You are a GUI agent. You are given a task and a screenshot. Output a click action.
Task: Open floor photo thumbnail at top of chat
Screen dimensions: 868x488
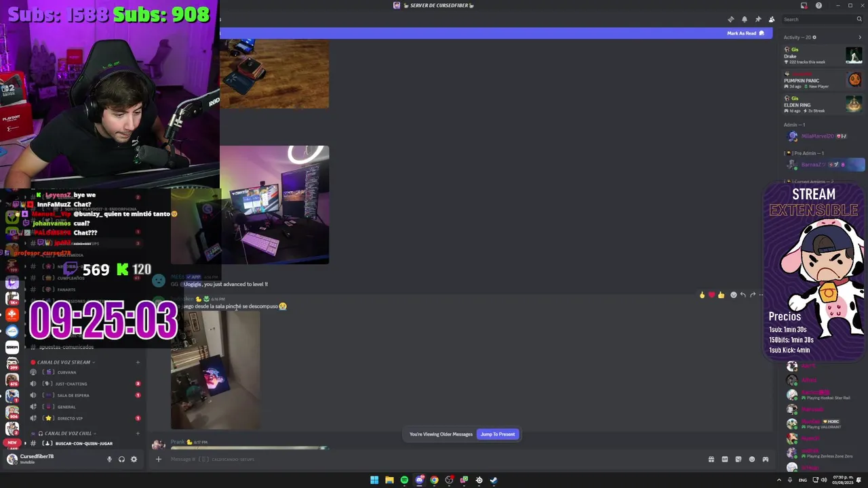pyautogui.click(x=274, y=74)
